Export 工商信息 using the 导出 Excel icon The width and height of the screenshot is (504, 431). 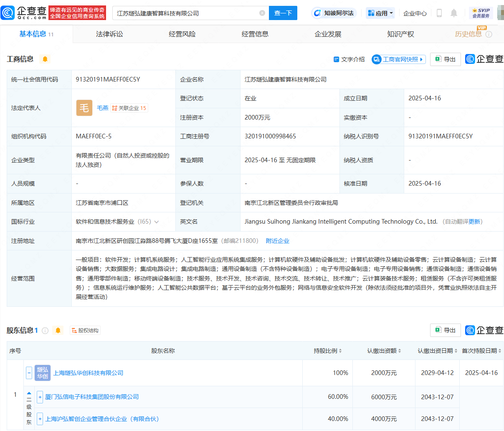[445, 59]
